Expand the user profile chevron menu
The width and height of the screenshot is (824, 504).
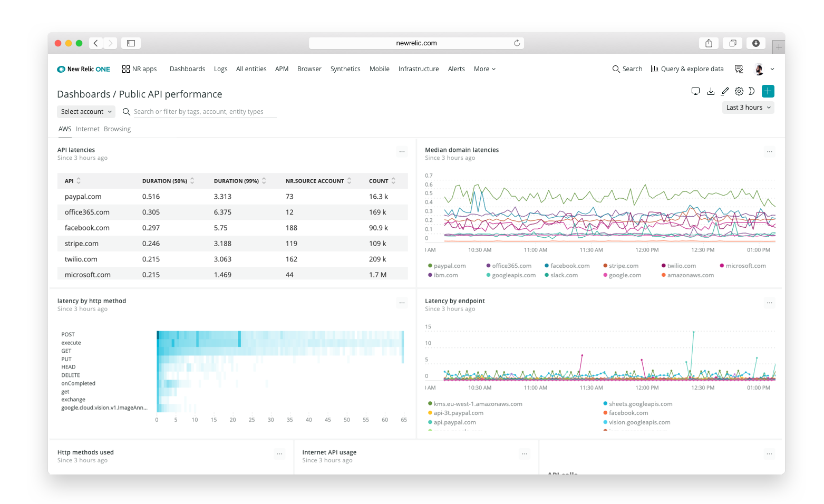(772, 69)
